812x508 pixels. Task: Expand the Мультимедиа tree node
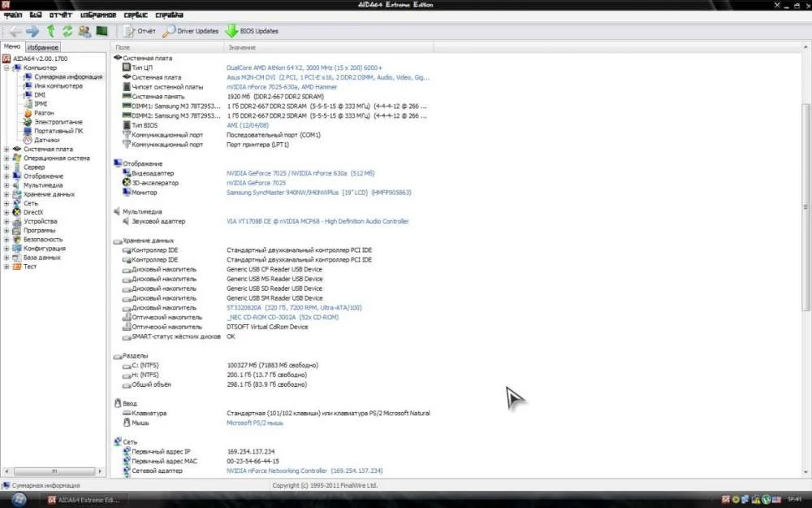pyautogui.click(x=6, y=185)
